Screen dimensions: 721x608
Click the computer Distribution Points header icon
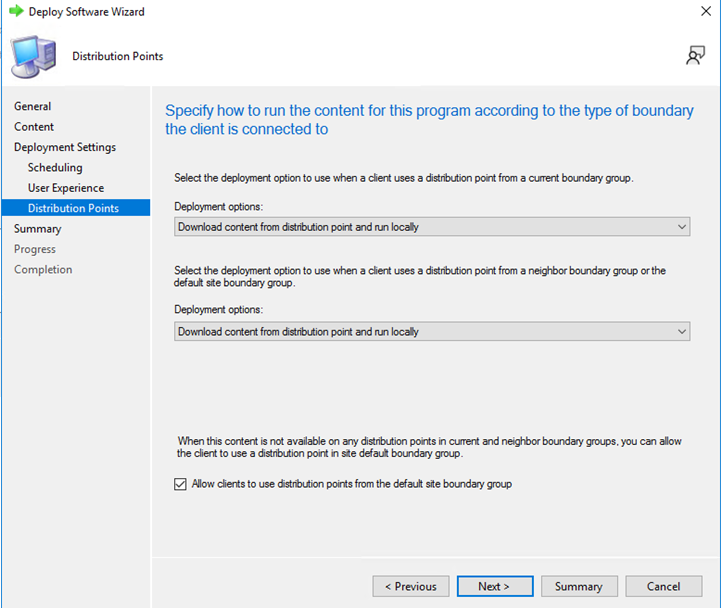pos(33,56)
